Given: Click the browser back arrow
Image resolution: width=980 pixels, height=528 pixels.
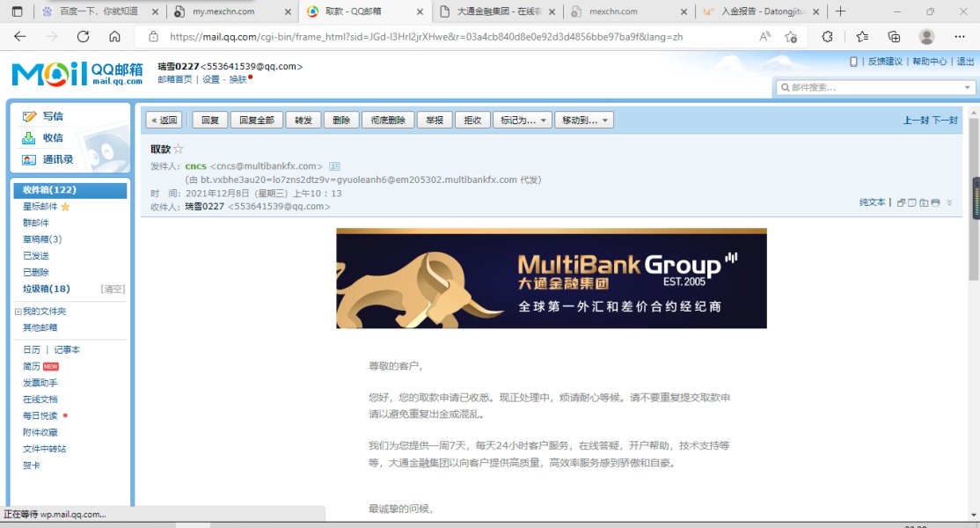Looking at the screenshot, I should click(20, 37).
